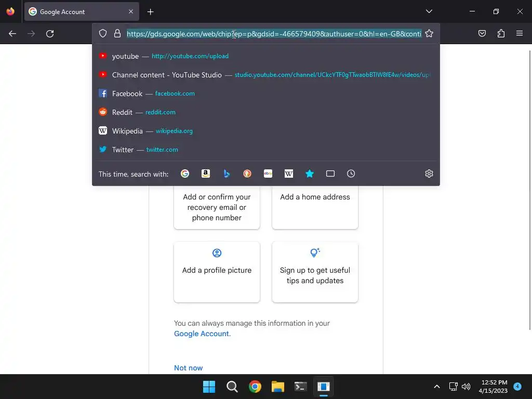The image size is (532, 399).
Task: Go back to the previous page
Action: pyautogui.click(x=12, y=34)
